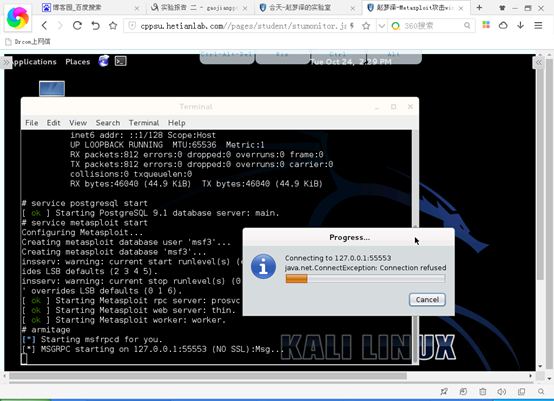The width and height of the screenshot is (554, 401).
Task: Click the pin icon in the browser status bar
Action: point(444,391)
